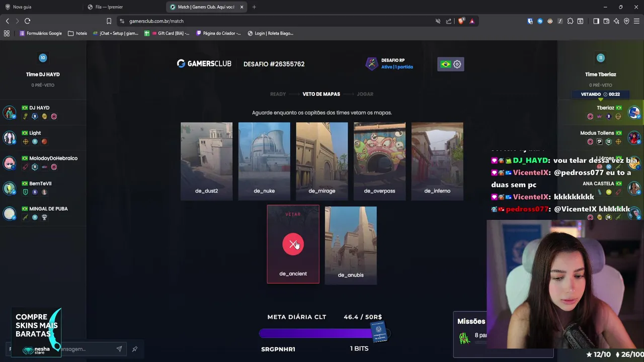Click Brave VPN shield icon

pyautogui.click(x=626, y=21)
